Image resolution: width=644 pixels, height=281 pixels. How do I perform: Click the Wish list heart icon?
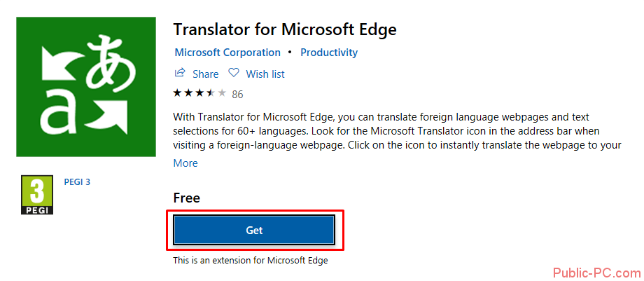point(234,73)
